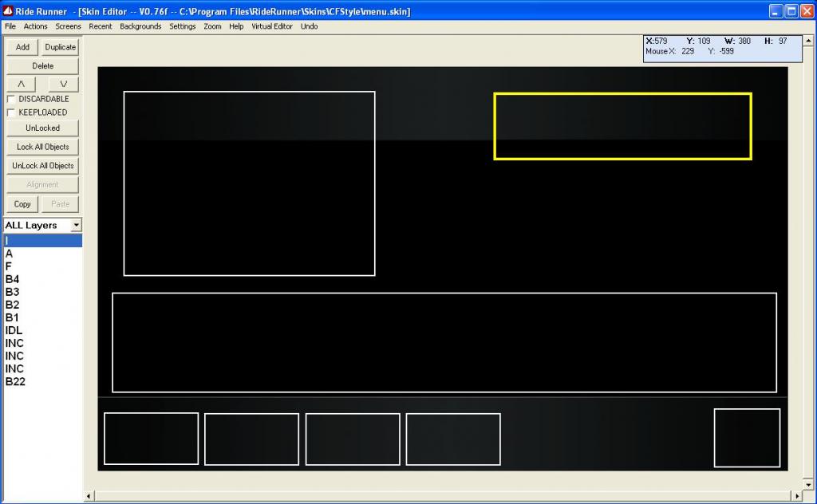Select list item B3

[43, 292]
